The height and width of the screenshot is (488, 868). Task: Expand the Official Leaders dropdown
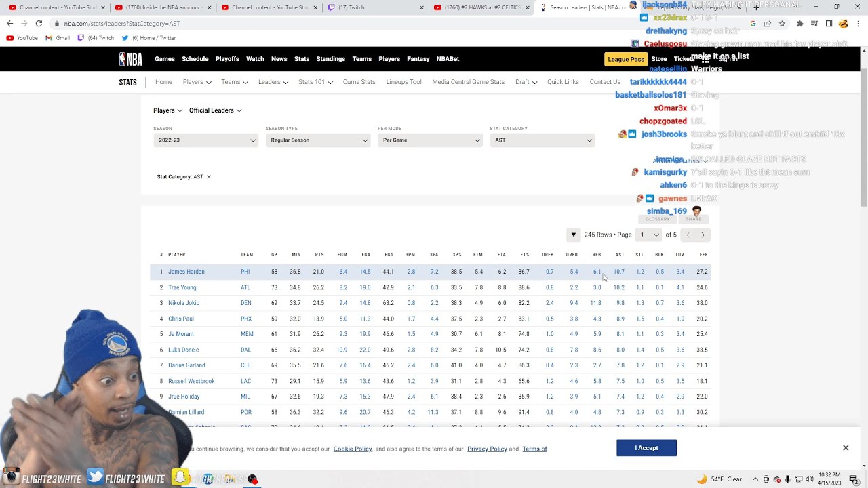pos(215,110)
